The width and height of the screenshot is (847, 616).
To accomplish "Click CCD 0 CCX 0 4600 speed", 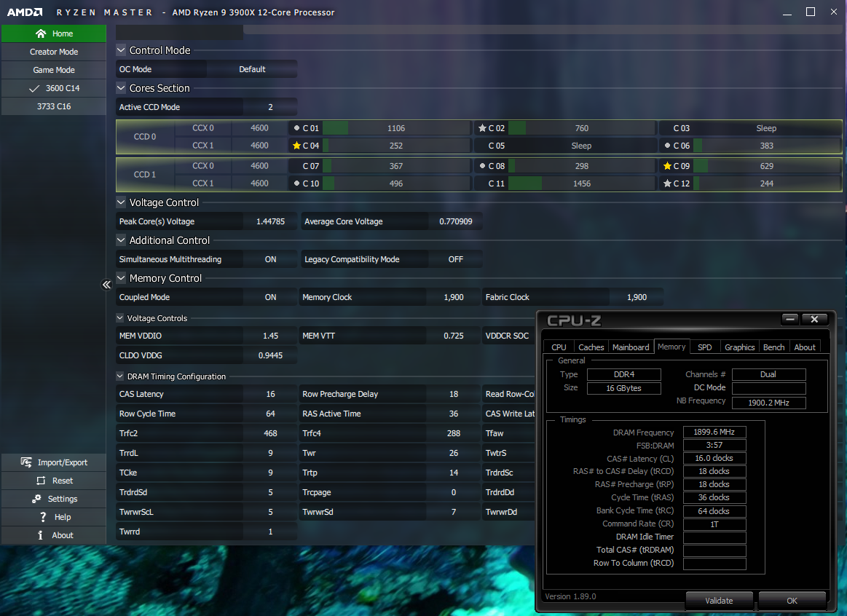I will coord(259,128).
